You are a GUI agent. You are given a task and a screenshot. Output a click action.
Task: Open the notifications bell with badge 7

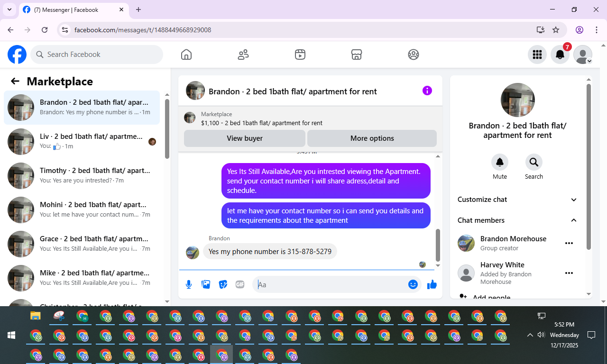tap(560, 55)
